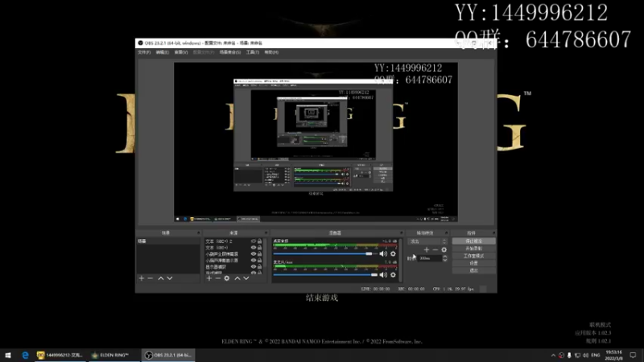Mute the 桌面音频 desktop audio speaker
The image size is (644, 362).
[383, 253]
